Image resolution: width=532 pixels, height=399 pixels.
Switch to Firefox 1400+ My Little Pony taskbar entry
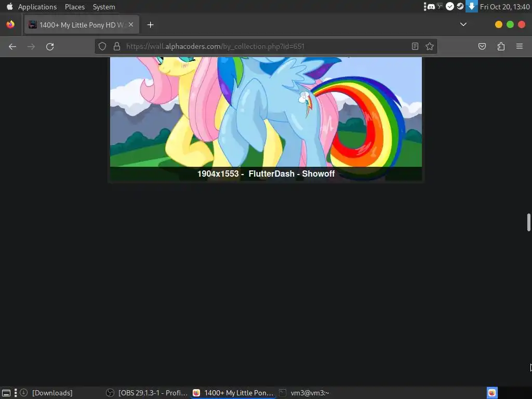pos(233,393)
